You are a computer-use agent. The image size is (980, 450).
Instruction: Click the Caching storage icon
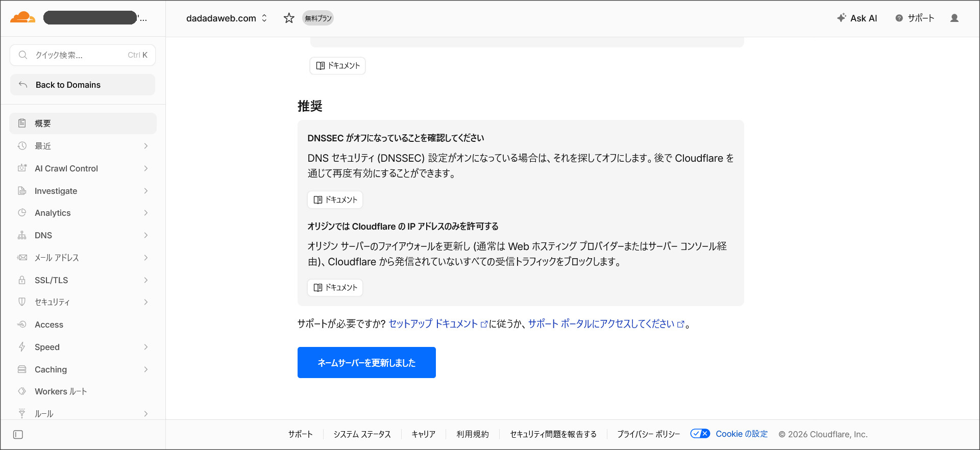[22, 369]
